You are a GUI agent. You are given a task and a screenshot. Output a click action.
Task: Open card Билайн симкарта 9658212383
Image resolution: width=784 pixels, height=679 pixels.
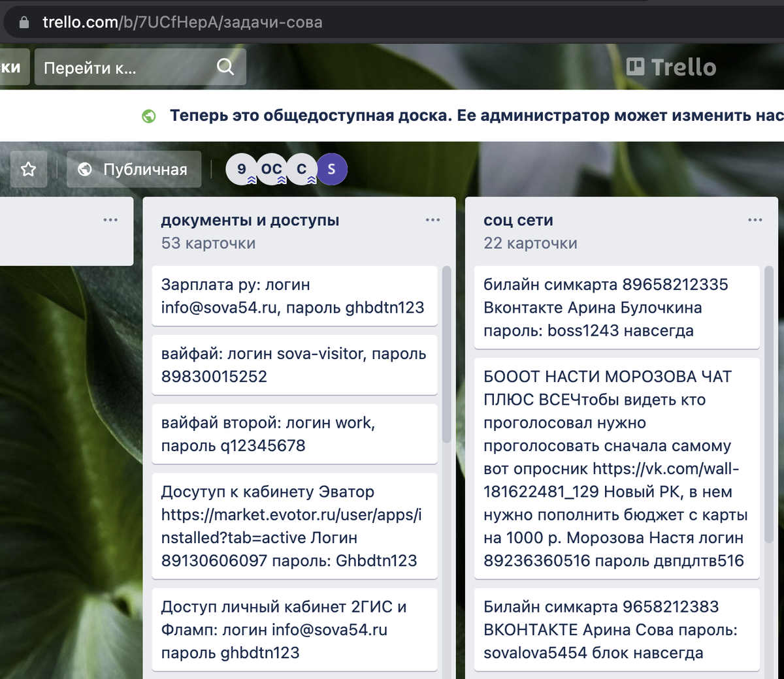617,629
